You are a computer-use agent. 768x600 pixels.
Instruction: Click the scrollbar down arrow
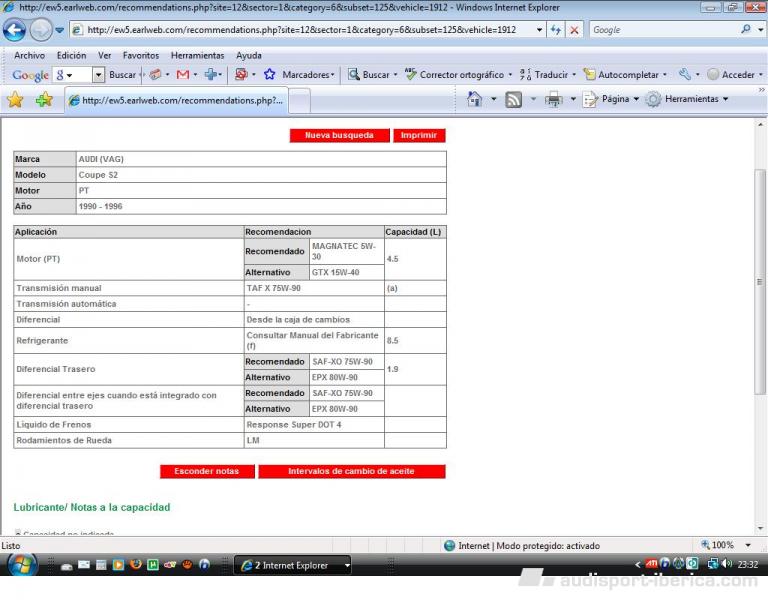760,528
